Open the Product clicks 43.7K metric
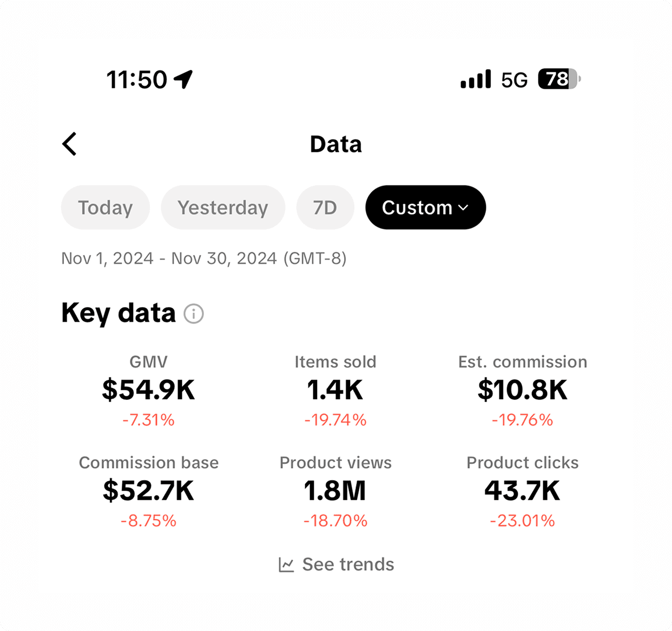 point(523,491)
